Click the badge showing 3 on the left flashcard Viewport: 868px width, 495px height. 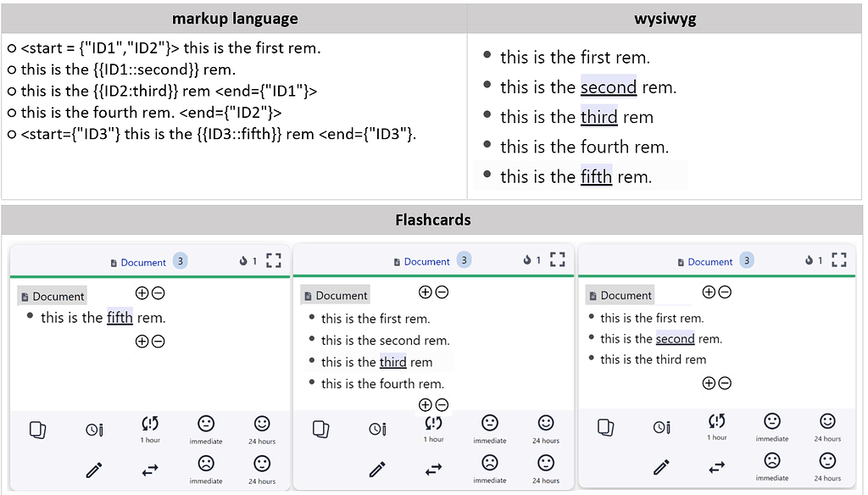(180, 261)
